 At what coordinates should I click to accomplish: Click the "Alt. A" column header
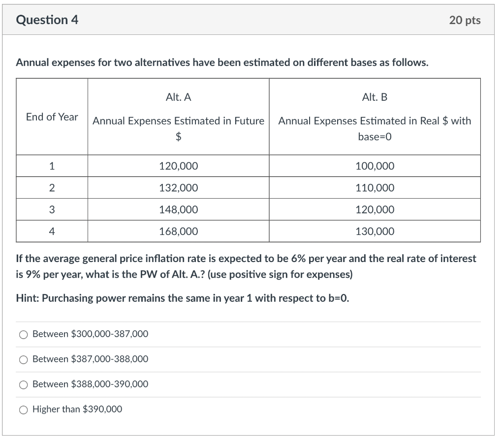tap(178, 97)
